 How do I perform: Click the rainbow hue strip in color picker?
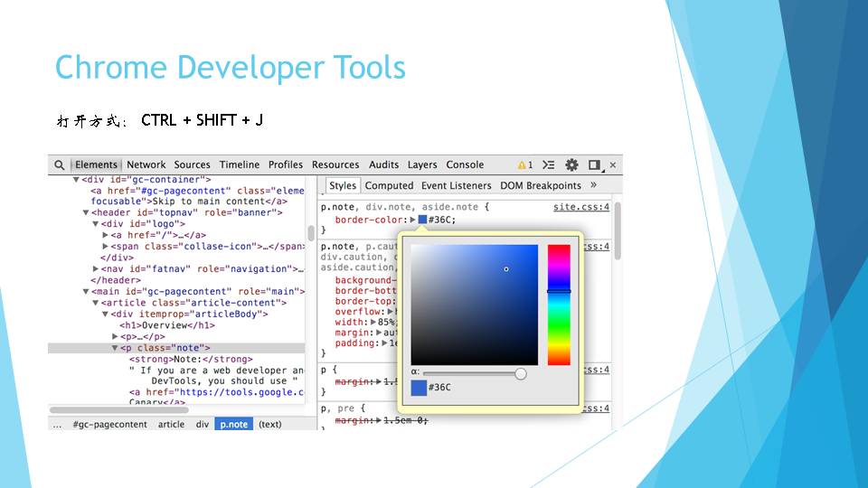(x=559, y=305)
